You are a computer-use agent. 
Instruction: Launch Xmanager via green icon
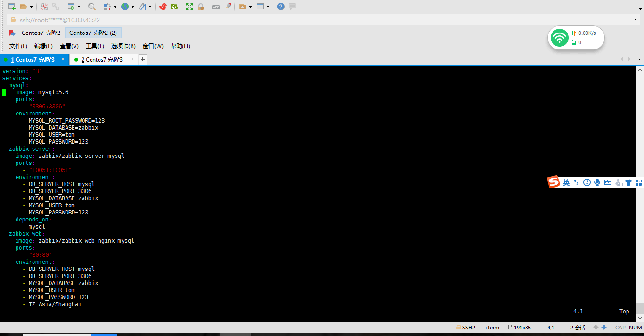(174, 7)
